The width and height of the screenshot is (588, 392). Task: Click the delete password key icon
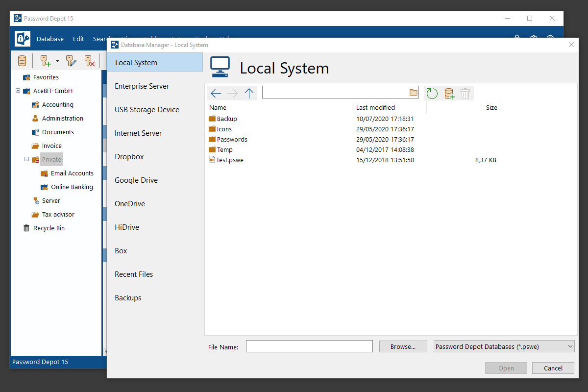(x=89, y=61)
